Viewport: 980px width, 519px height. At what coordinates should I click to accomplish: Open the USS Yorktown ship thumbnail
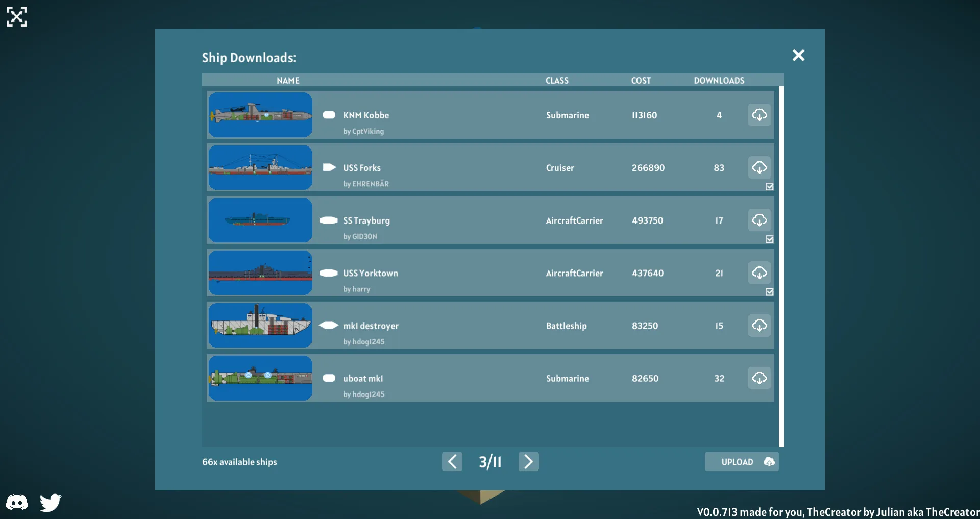pyautogui.click(x=260, y=273)
